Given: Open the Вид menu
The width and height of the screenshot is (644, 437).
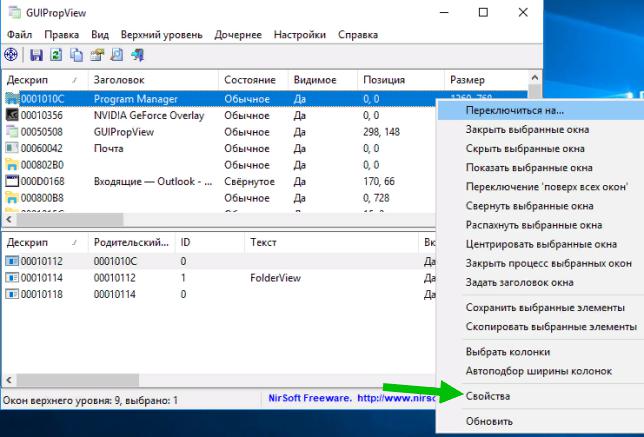Looking at the screenshot, I should pyautogui.click(x=100, y=34).
